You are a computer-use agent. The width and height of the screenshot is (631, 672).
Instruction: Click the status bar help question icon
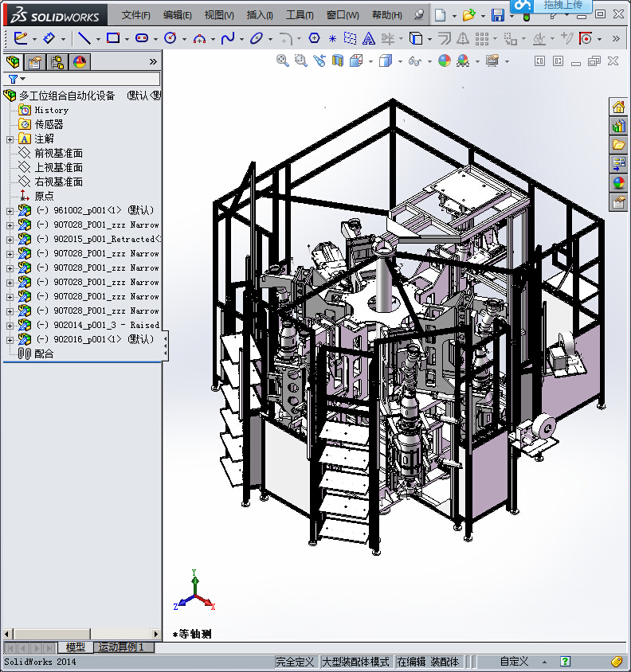coord(566,662)
